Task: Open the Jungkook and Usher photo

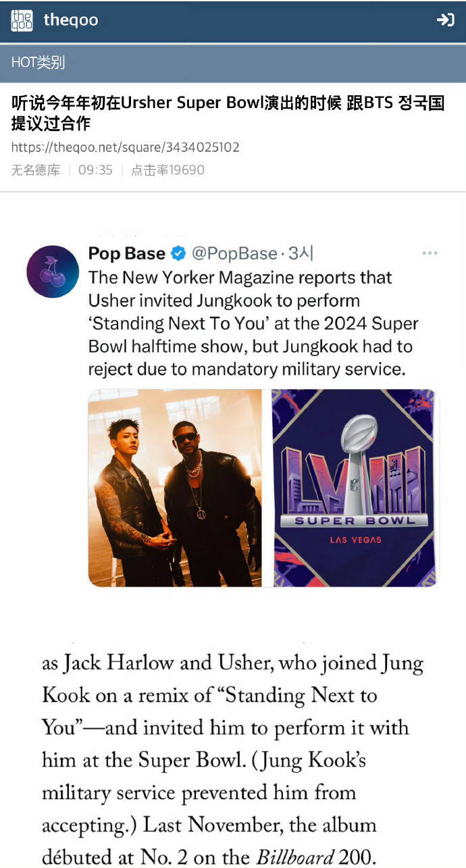Action: [175, 488]
